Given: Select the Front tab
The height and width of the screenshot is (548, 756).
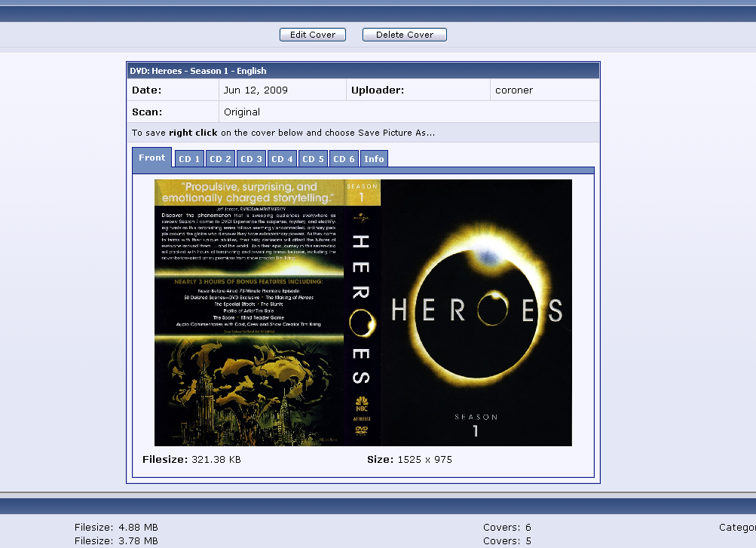Looking at the screenshot, I should (152, 158).
